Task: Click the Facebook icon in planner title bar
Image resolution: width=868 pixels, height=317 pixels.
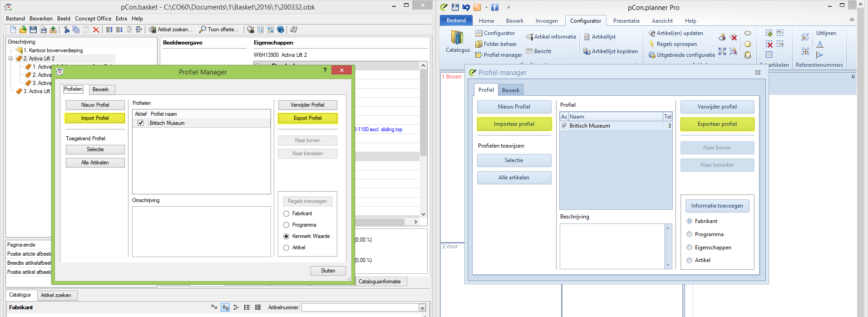Action: tap(495, 7)
